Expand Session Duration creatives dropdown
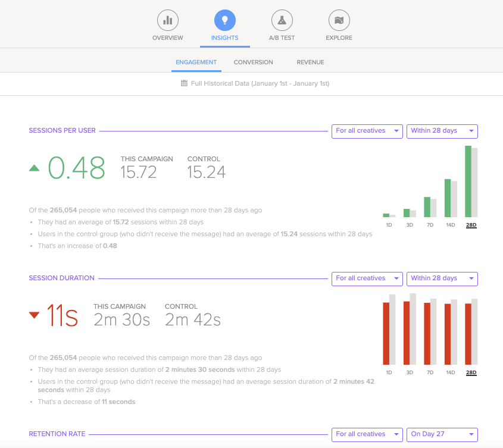Viewport: 503px width, 448px height. click(x=367, y=278)
